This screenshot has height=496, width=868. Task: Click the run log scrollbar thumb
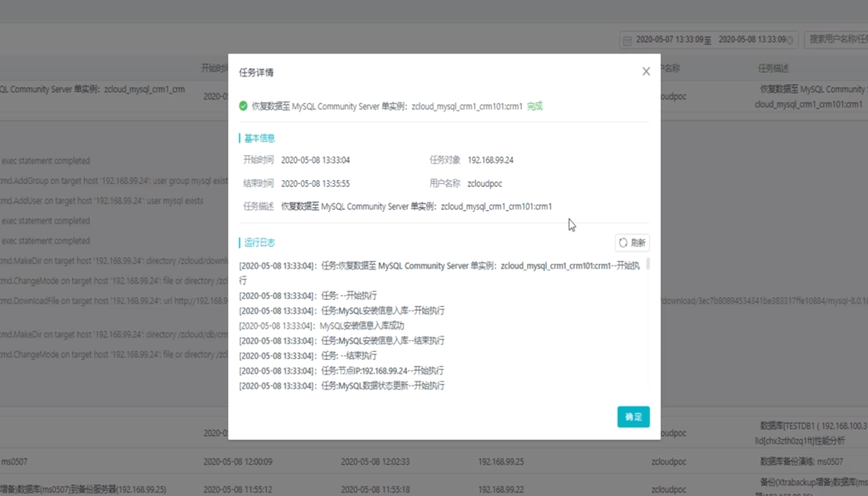[648, 264]
